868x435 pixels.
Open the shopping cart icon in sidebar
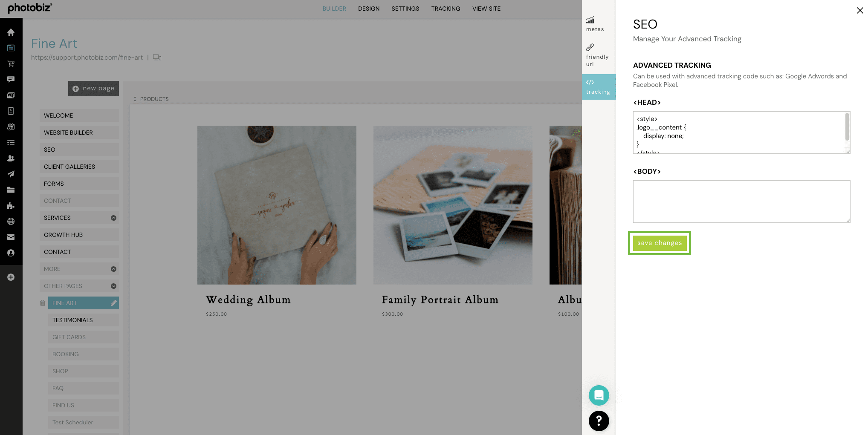point(11,64)
